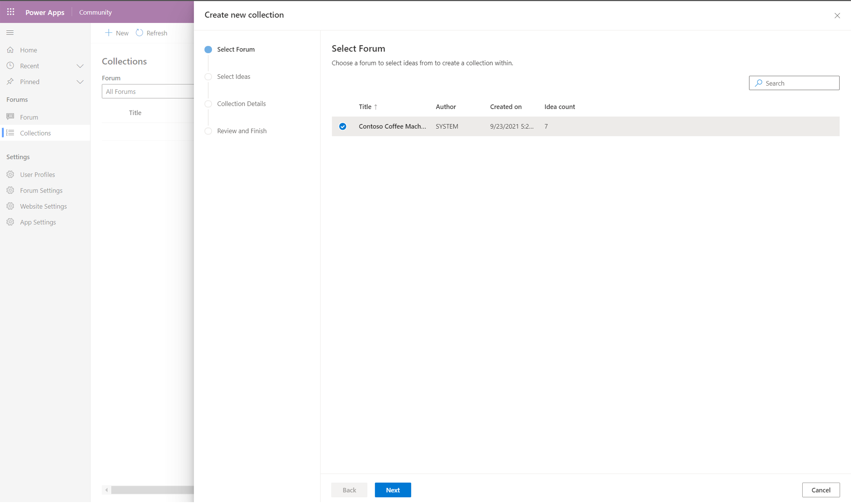Click the Forum Settings gear icon
851x504 pixels.
pyautogui.click(x=10, y=190)
